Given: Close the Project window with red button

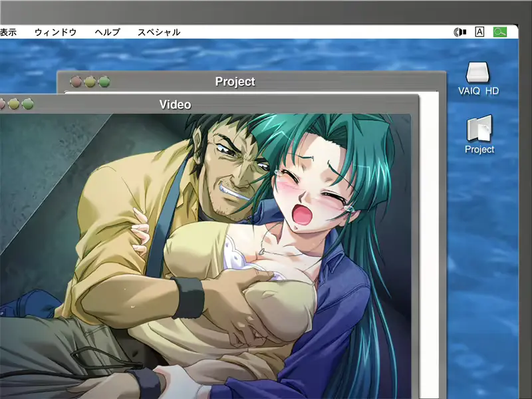Looking at the screenshot, I should (76, 82).
